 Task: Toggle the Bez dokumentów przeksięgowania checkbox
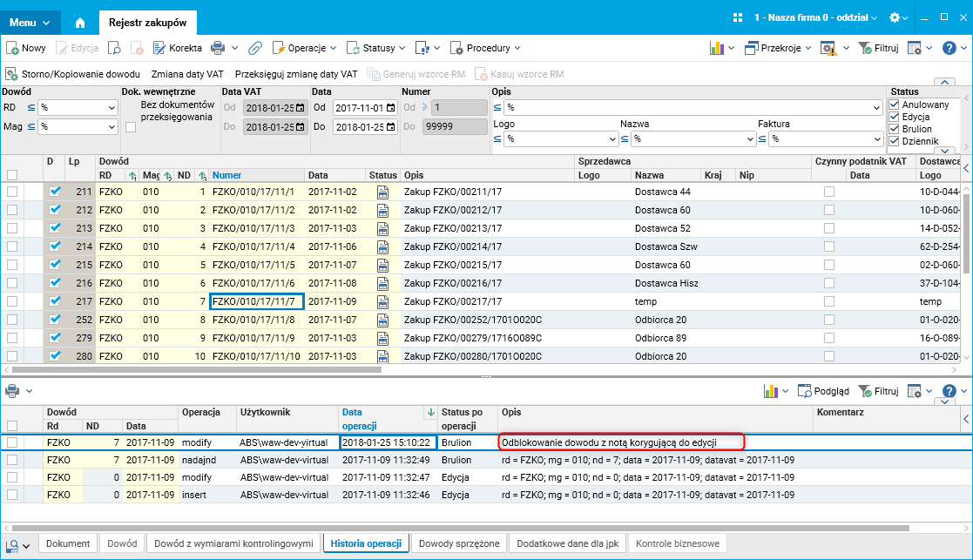tap(131, 127)
